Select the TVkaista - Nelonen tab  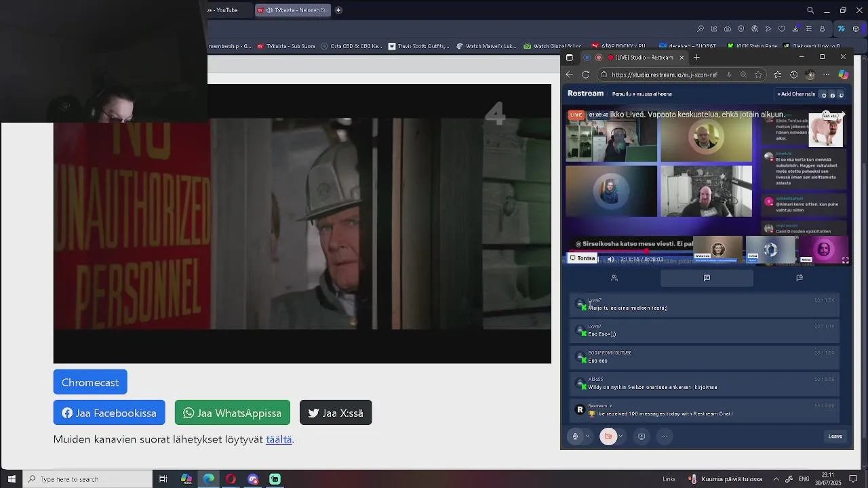tap(293, 10)
